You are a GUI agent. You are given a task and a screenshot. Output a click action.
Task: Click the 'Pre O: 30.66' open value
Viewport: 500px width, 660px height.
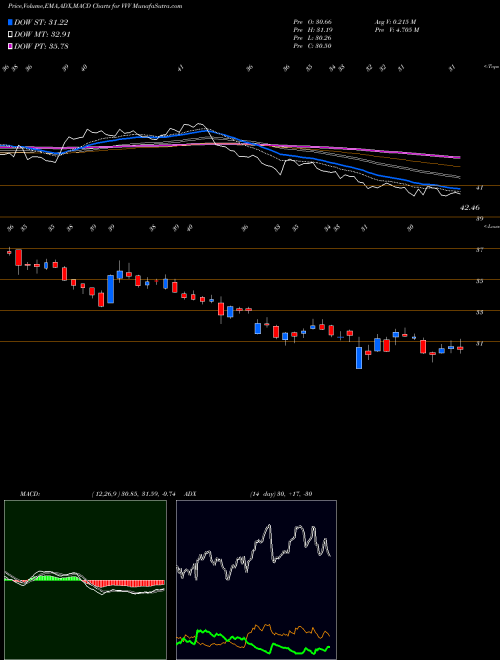[x=313, y=22]
